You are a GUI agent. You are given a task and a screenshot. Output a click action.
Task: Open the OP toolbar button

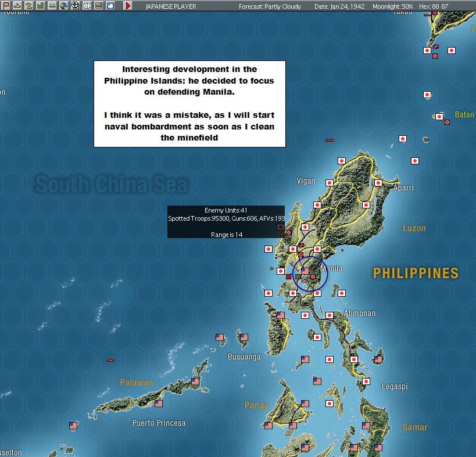tap(87, 5)
